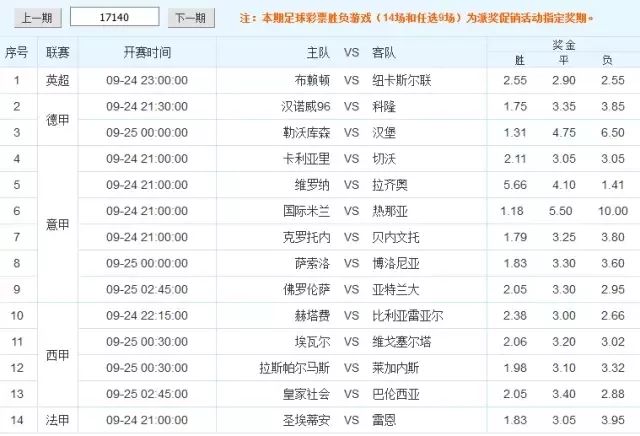This screenshot has width=640, height=436.
Task: Click away team 热那亚
Action: coord(390,211)
